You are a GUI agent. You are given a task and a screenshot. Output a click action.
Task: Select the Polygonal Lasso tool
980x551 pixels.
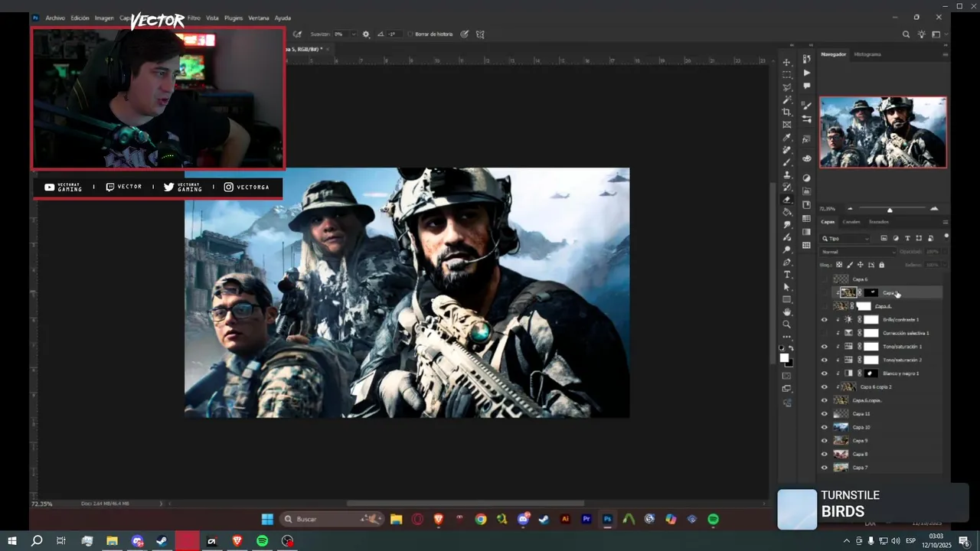[x=786, y=87]
